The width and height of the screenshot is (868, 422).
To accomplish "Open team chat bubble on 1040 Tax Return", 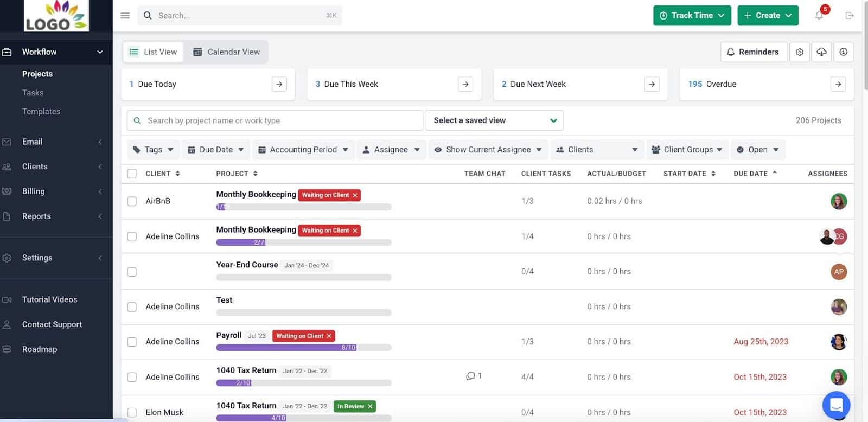I will pos(471,376).
